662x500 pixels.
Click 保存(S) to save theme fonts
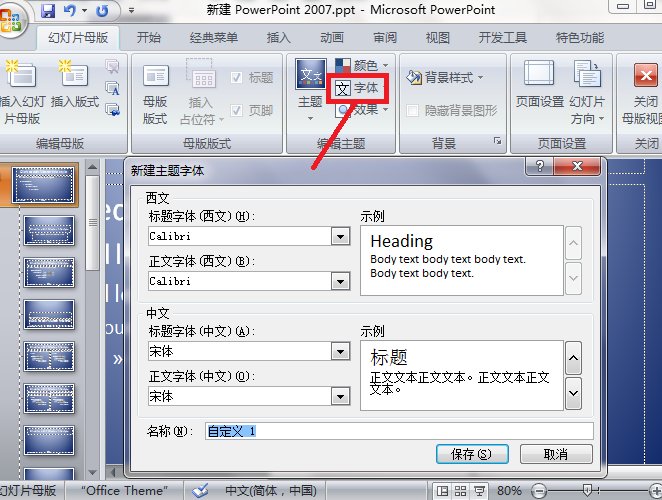[472, 454]
